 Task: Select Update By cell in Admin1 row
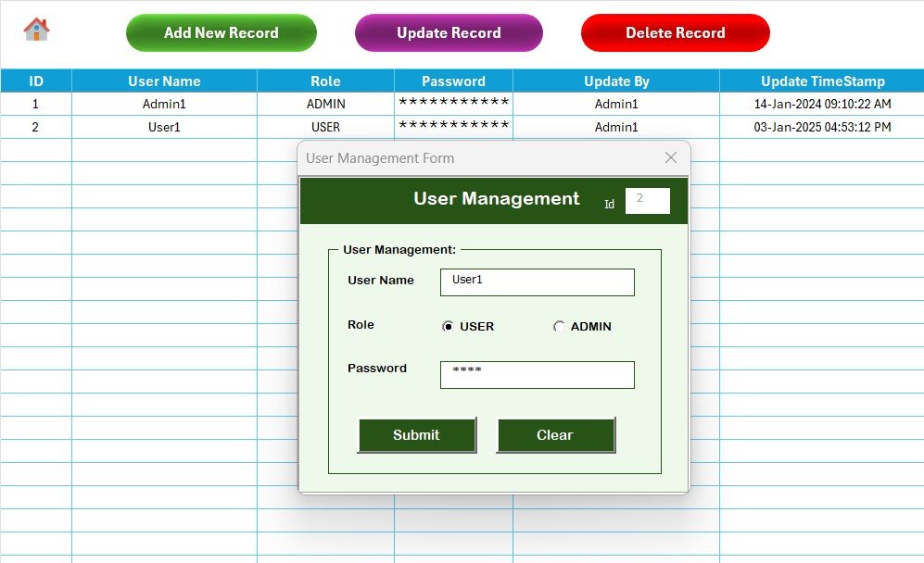click(616, 105)
